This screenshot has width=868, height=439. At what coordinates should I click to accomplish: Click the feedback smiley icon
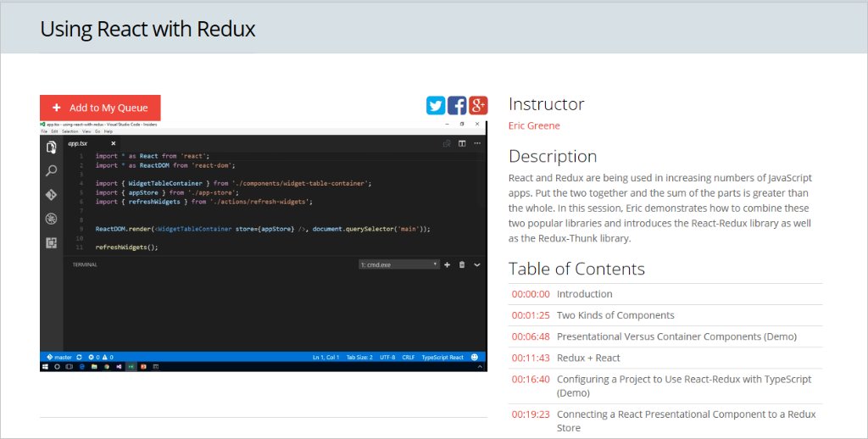(475, 357)
